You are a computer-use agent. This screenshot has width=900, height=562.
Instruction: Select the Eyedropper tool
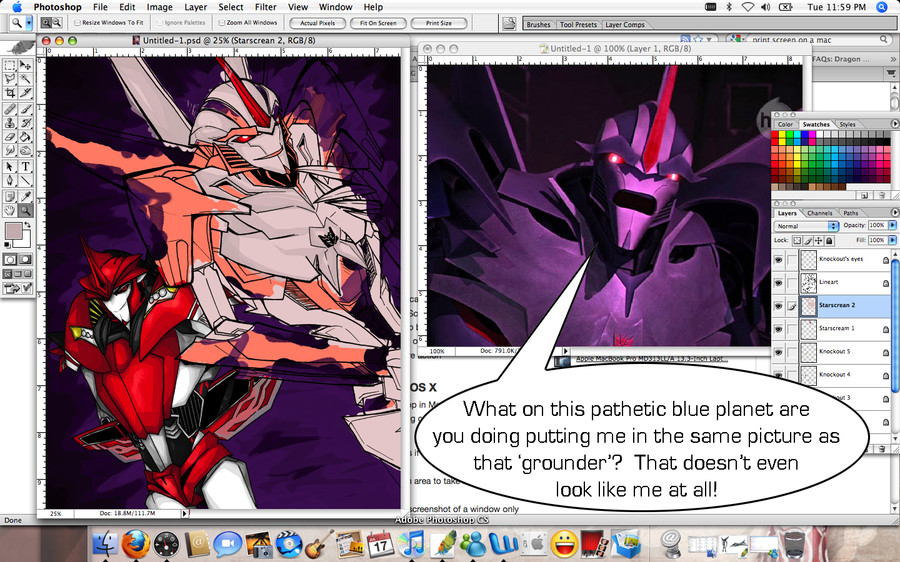[x=25, y=197]
